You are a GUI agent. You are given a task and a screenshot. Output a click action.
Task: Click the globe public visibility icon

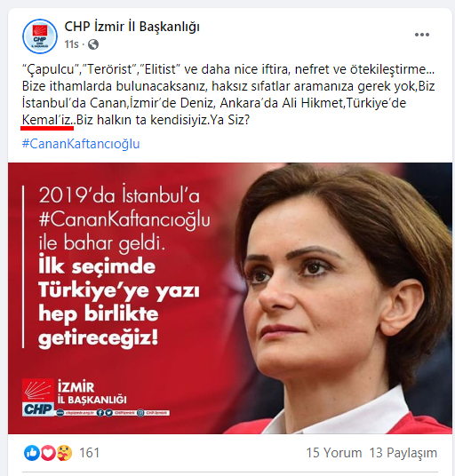click(93, 44)
